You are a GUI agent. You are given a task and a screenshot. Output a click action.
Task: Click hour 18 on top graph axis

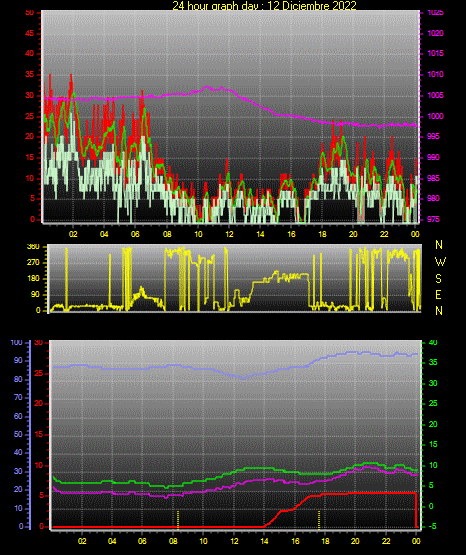tap(322, 234)
